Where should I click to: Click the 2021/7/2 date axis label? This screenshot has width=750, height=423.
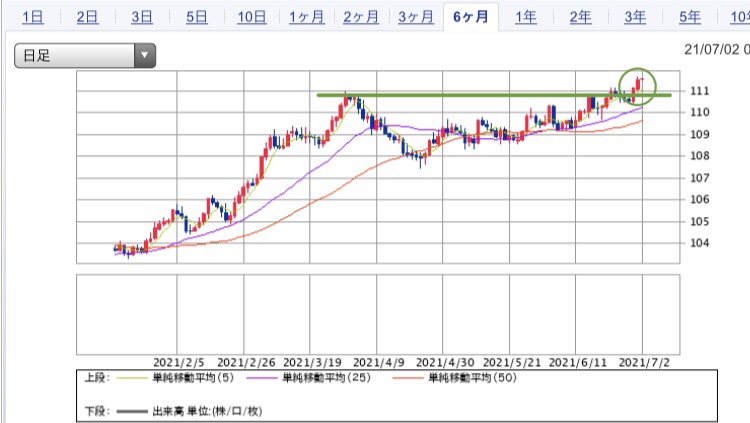[644, 363]
